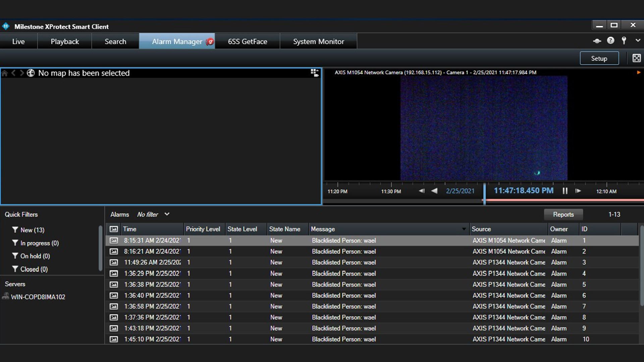Select the Alarm Manager tab
This screenshot has height=362, width=644.
coord(177,41)
